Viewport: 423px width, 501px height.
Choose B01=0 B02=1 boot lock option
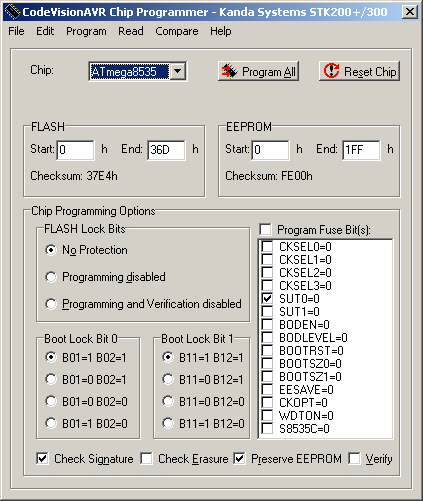(51, 379)
